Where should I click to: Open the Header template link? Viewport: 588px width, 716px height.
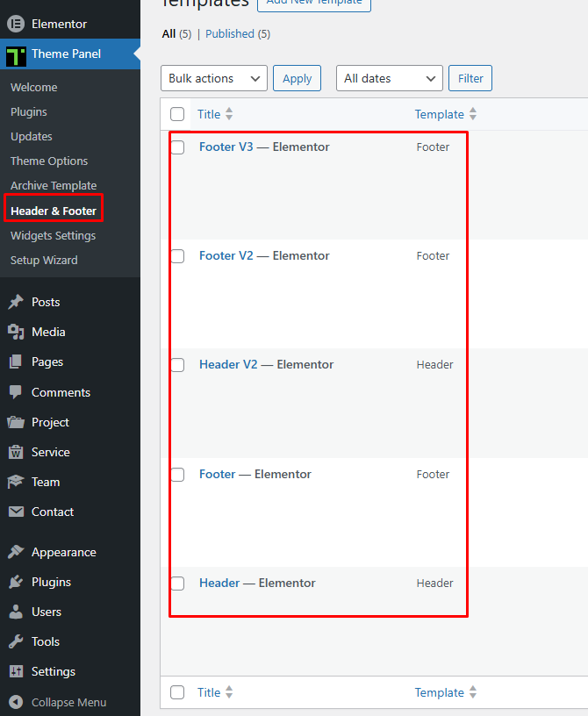(219, 583)
